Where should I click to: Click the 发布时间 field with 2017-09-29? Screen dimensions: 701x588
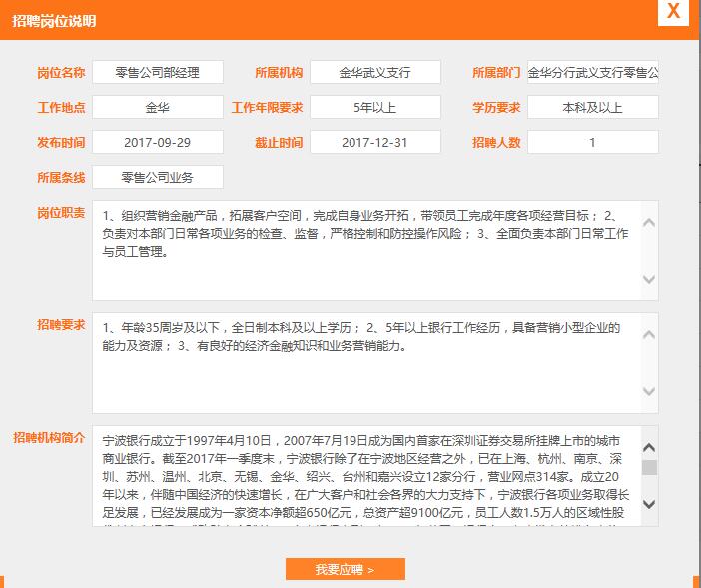(158, 143)
